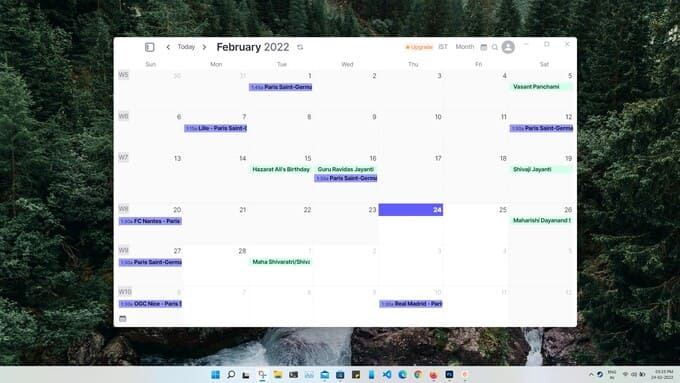
Task: Open the IST timezone selector
Action: [x=443, y=46]
